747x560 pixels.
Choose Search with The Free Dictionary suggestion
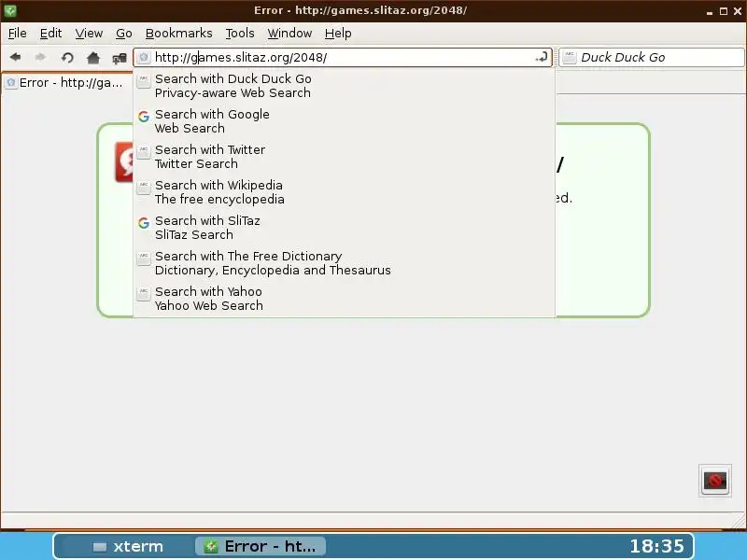(x=344, y=263)
